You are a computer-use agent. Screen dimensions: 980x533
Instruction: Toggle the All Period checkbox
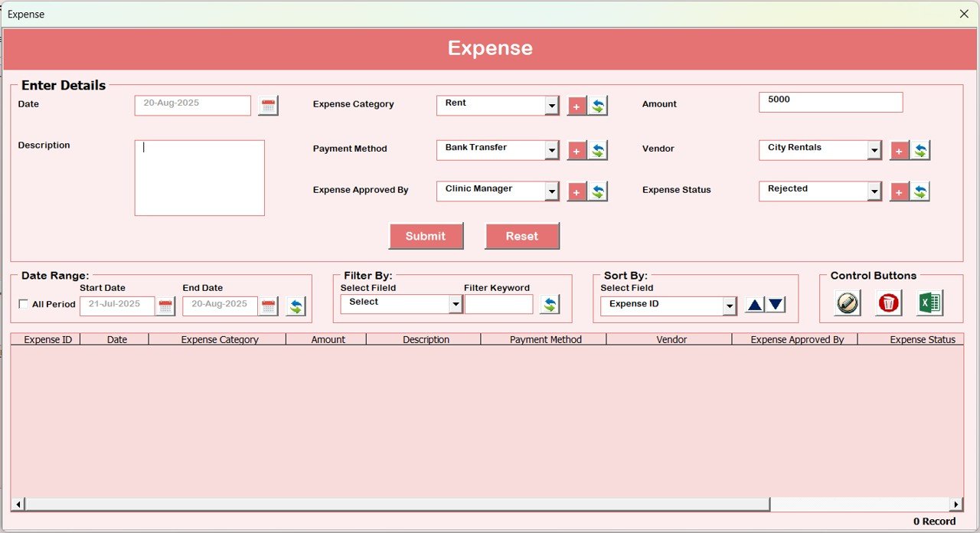[23, 305]
